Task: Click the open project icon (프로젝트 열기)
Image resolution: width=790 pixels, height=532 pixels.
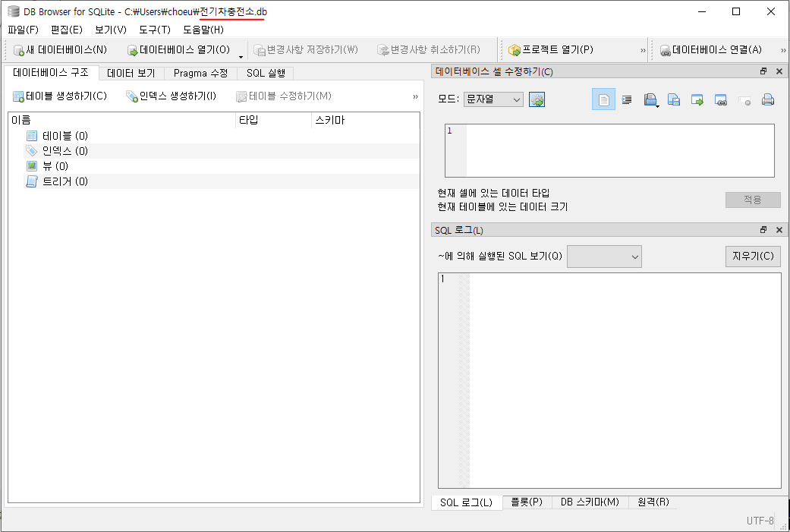Action: [x=515, y=50]
